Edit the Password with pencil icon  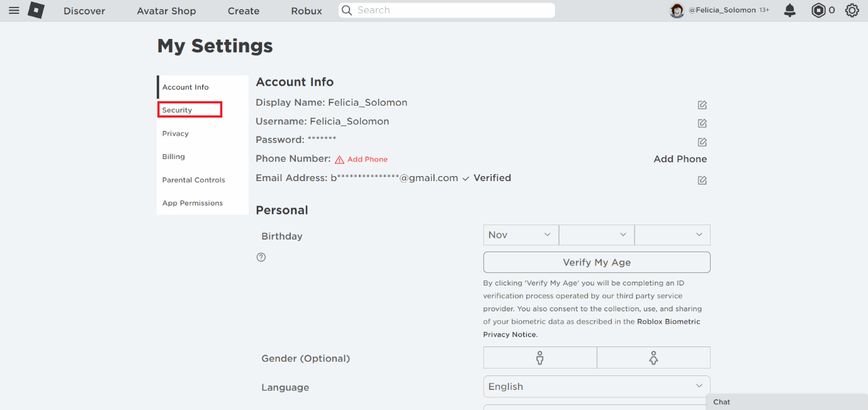(x=702, y=142)
